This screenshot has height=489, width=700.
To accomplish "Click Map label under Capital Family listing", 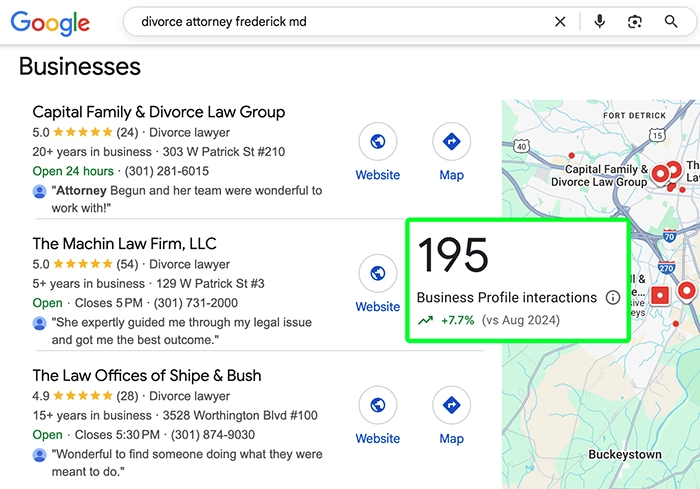I will [451, 175].
